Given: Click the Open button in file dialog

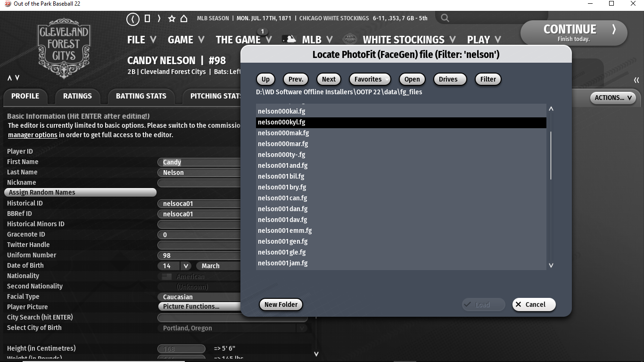Looking at the screenshot, I should 412,79.
